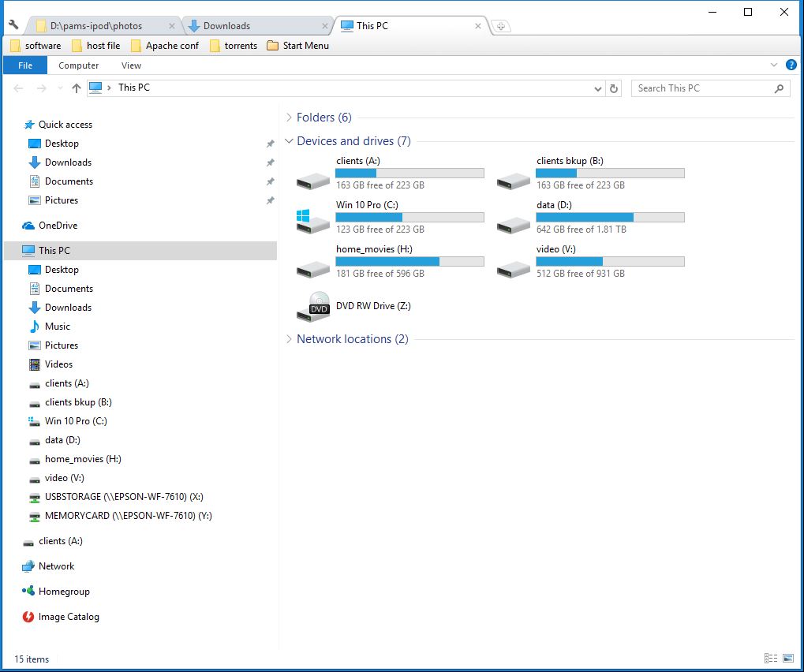Screen dimensions: 804x672
Task: Click the pin icon beside Documents
Action: click(x=270, y=181)
